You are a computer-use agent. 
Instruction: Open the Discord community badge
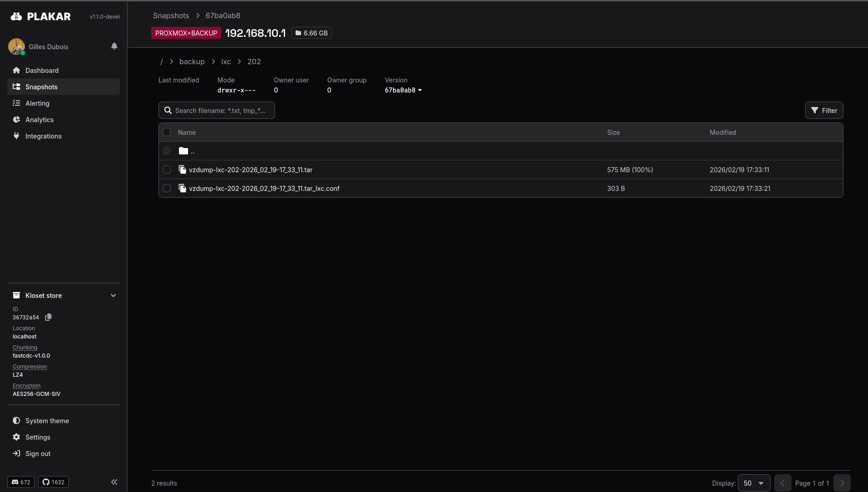(x=21, y=482)
